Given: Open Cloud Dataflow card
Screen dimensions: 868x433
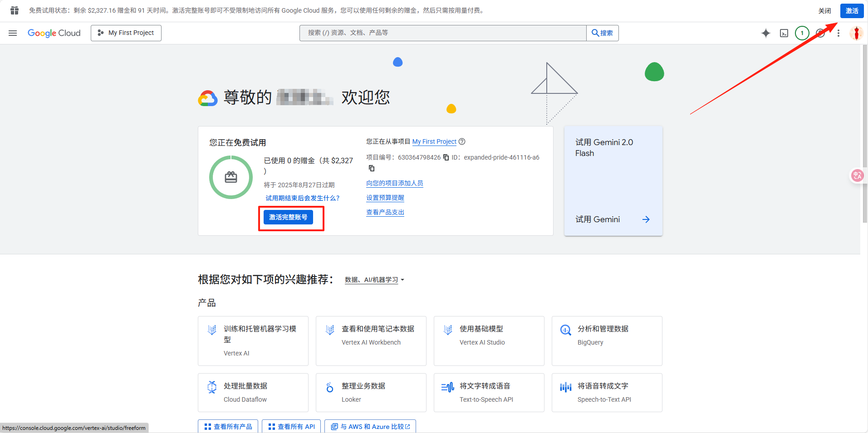Looking at the screenshot, I should pos(253,393).
